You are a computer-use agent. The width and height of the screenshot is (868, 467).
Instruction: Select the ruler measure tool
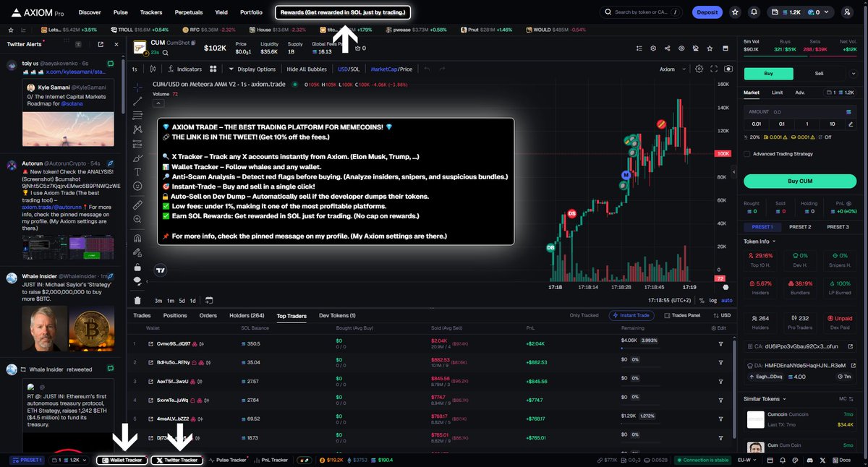pyautogui.click(x=138, y=205)
